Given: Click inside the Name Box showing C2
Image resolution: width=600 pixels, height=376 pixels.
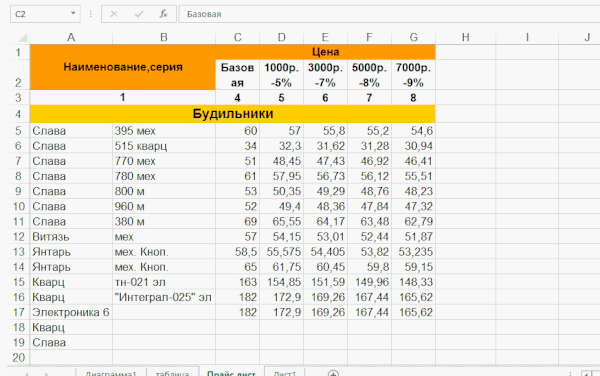Looking at the screenshot, I should pos(40,14).
